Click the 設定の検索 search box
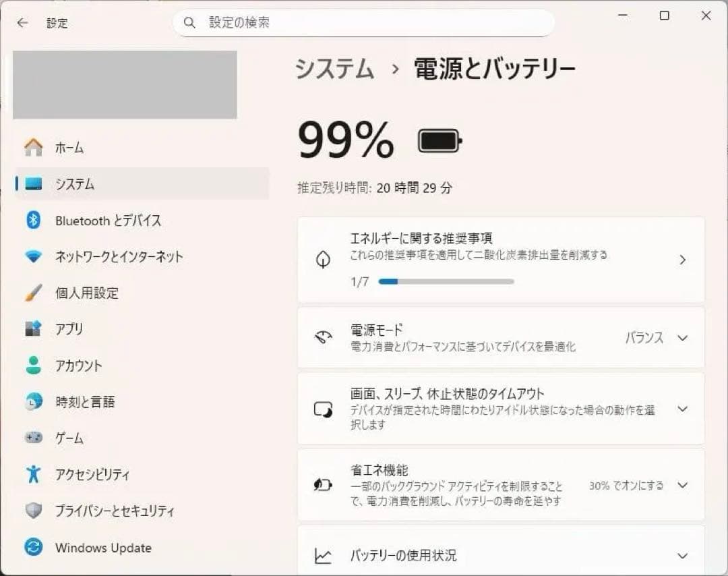The image size is (728, 576). tap(364, 22)
